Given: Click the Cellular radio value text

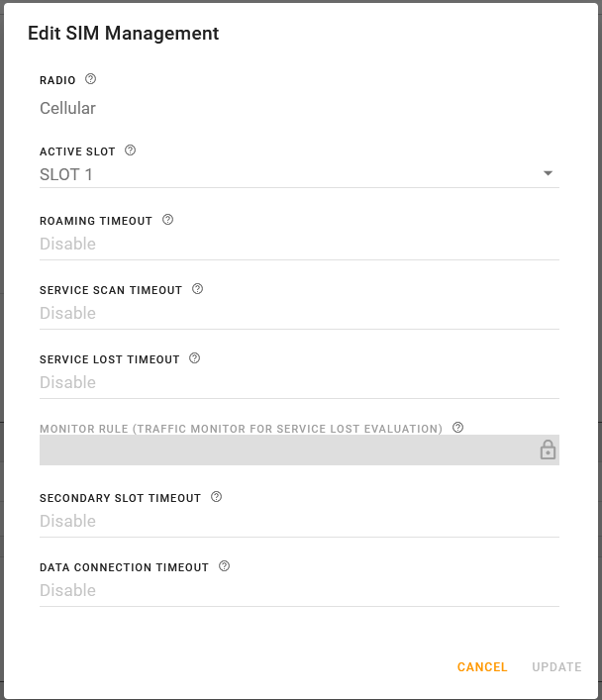Looking at the screenshot, I should coord(67,108).
